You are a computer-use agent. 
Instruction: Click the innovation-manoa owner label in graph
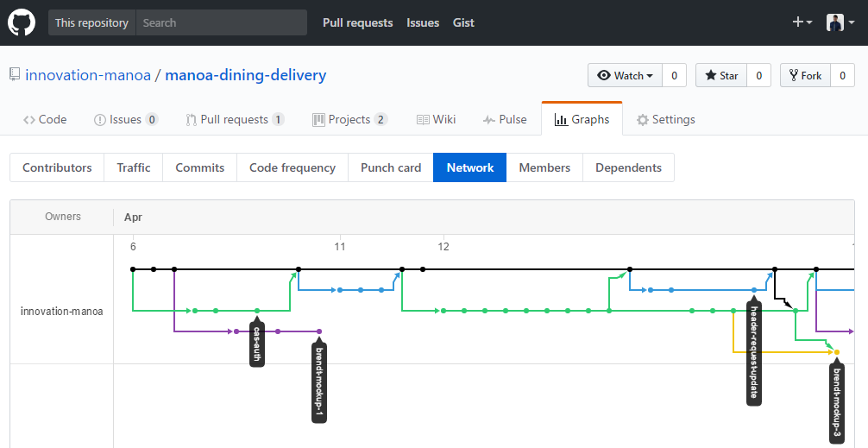click(x=61, y=312)
